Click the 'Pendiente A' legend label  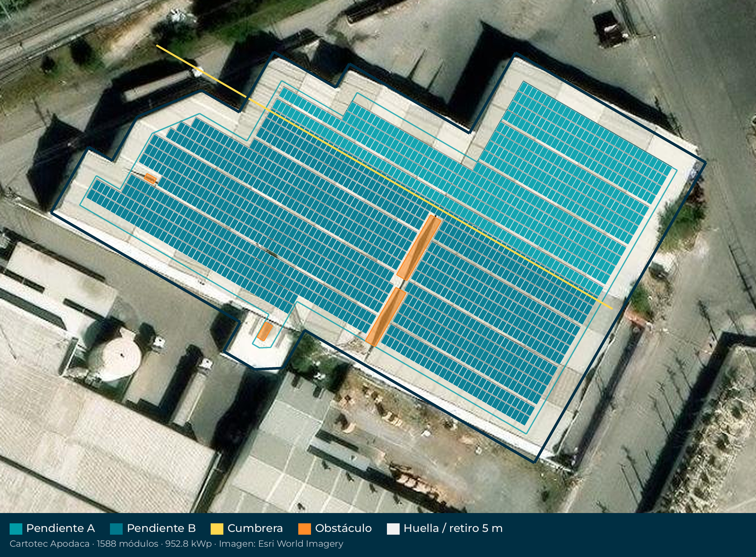60,528
